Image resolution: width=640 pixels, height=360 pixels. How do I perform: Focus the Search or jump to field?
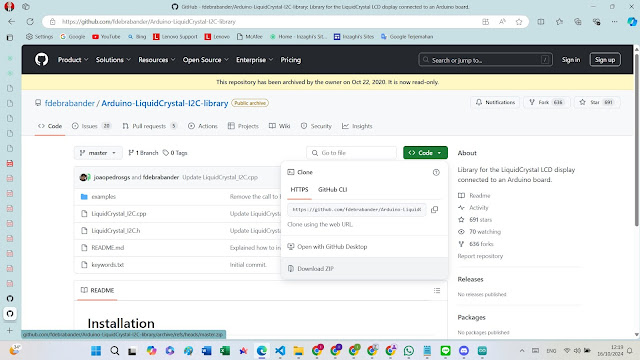485,60
